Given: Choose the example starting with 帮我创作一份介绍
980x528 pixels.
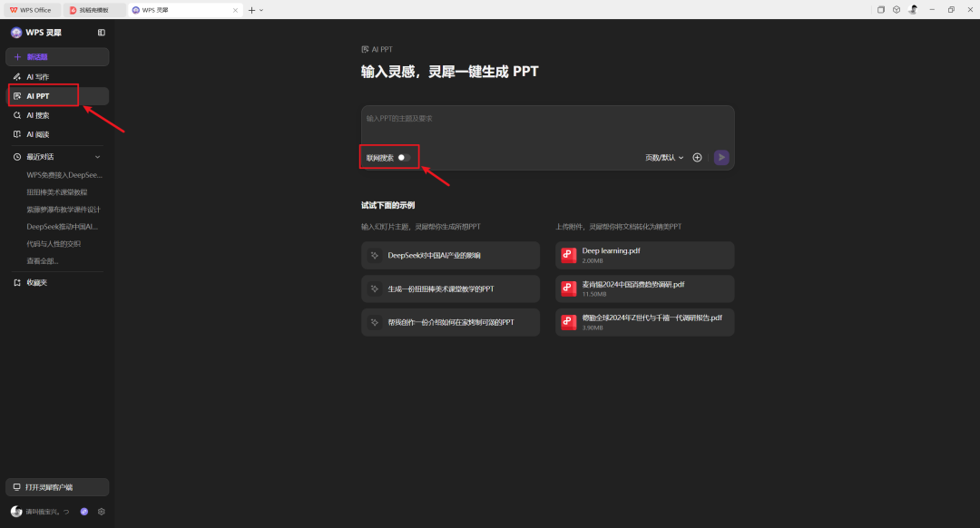Looking at the screenshot, I should tap(451, 322).
